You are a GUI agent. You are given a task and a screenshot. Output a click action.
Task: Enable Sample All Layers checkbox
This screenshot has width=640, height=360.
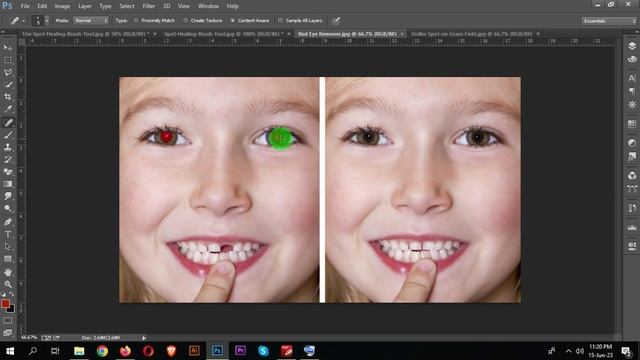pyautogui.click(x=300, y=20)
